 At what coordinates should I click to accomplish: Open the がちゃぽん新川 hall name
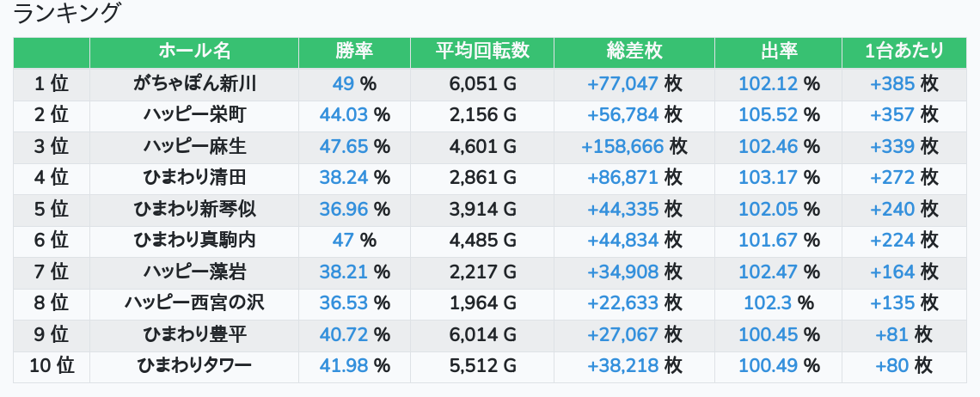coord(194,83)
